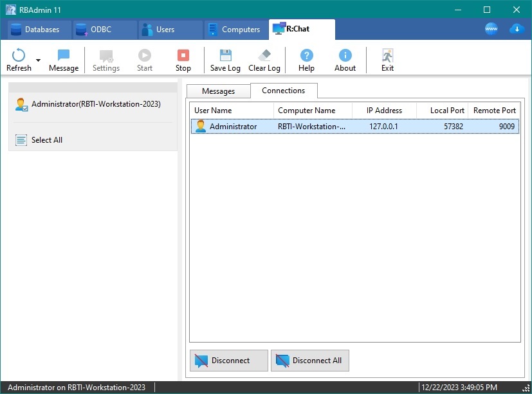Open the Settings toolbar icon
This screenshot has height=394, width=532.
tap(106, 56)
